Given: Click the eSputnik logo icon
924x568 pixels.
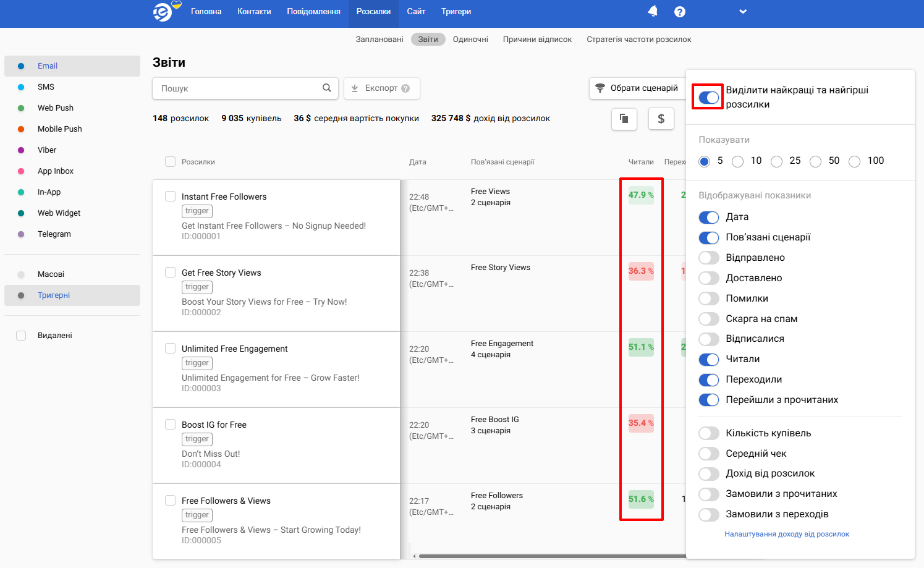Looking at the screenshot, I should [163, 12].
